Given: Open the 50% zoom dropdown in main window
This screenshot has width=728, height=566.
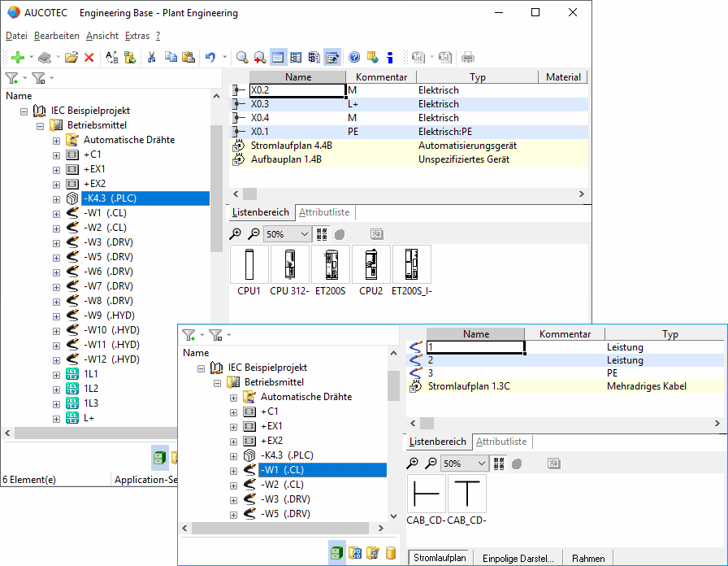Looking at the screenshot, I should (x=305, y=233).
